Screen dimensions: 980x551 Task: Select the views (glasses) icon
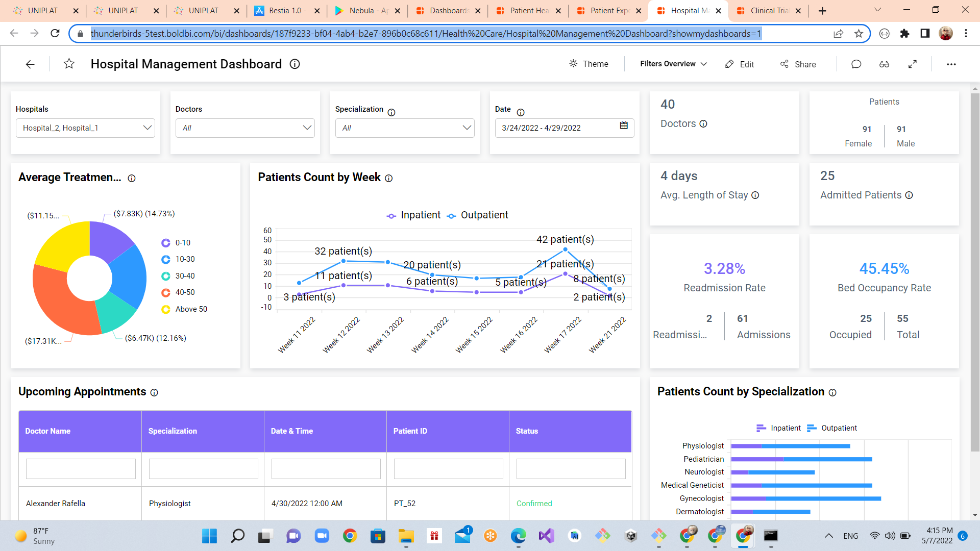coord(885,64)
